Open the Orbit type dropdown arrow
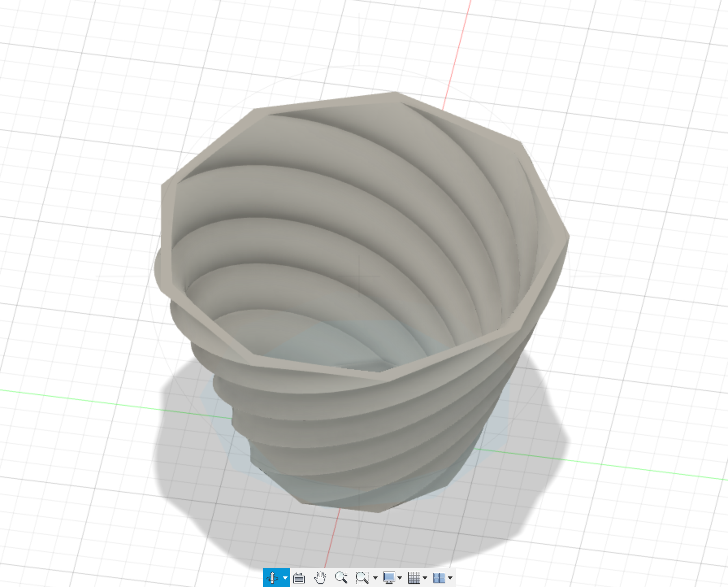 click(x=285, y=578)
